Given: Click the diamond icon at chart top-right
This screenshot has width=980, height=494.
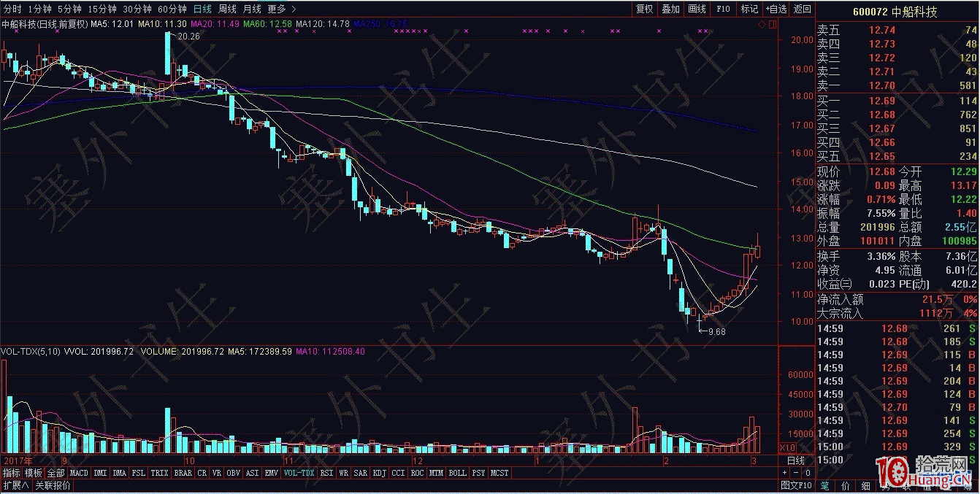Looking at the screenshot, I should pos(762,24).
